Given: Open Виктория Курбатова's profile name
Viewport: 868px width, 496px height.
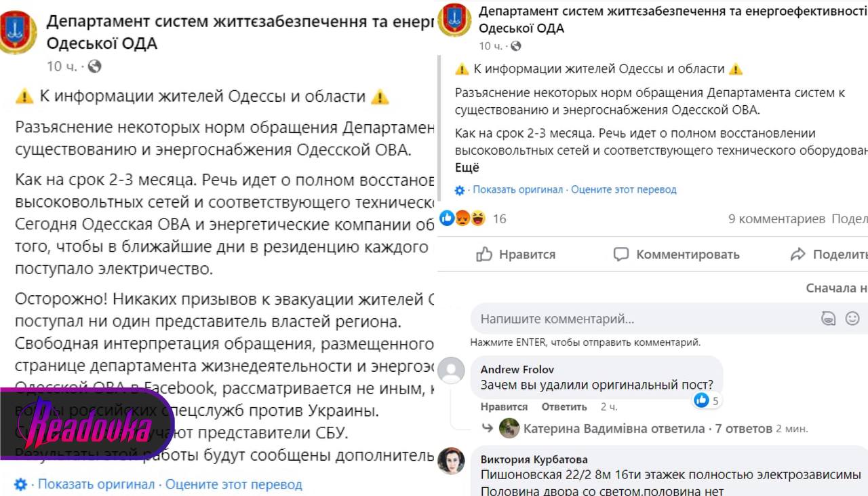Looking at the screenshot, I should pyautogui.click(x=534, y=459).
